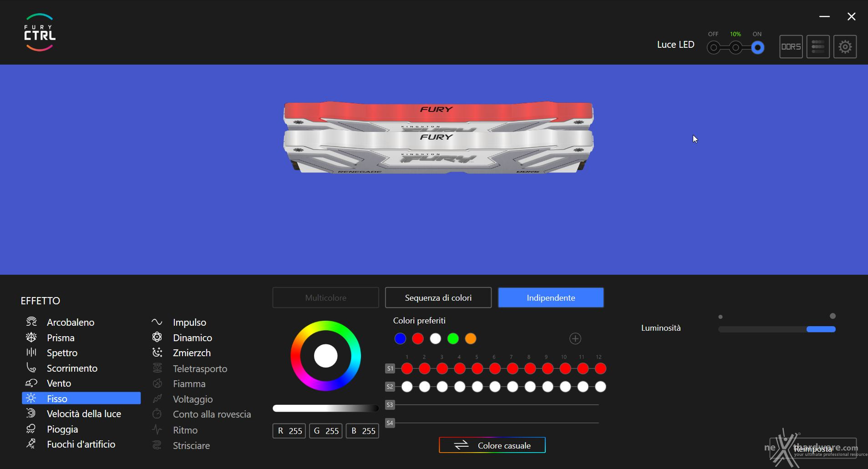Click the Conto alla rovescia timer icon
868x469 pixels.
(x=157, y=414)
